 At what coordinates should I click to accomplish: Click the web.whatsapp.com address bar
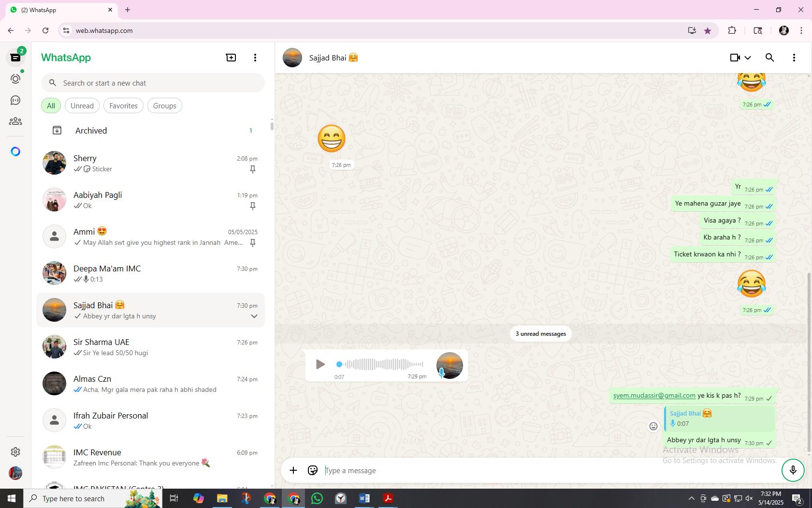point(377,30)
